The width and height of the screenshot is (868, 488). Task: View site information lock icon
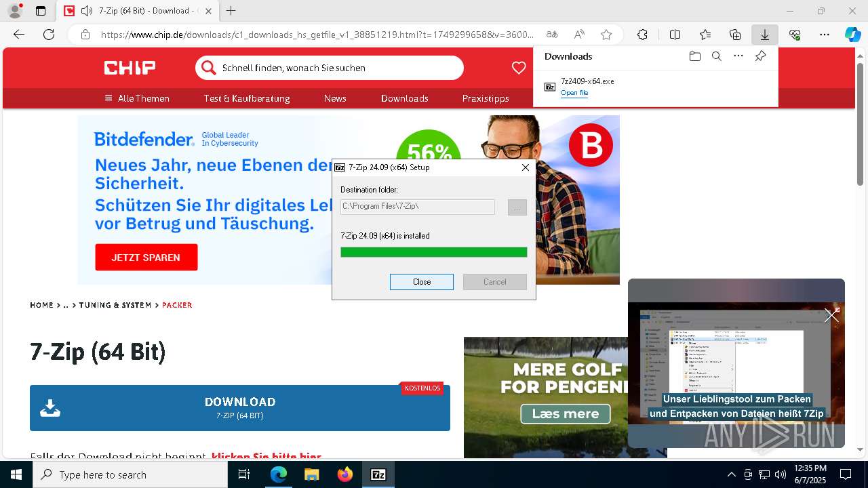click(85, 35)
